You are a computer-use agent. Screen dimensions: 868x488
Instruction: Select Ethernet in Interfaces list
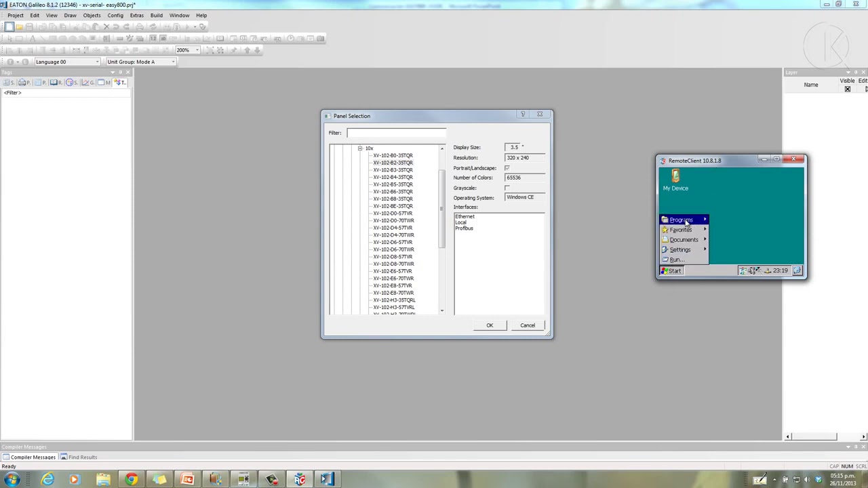(x=465, y=216)
